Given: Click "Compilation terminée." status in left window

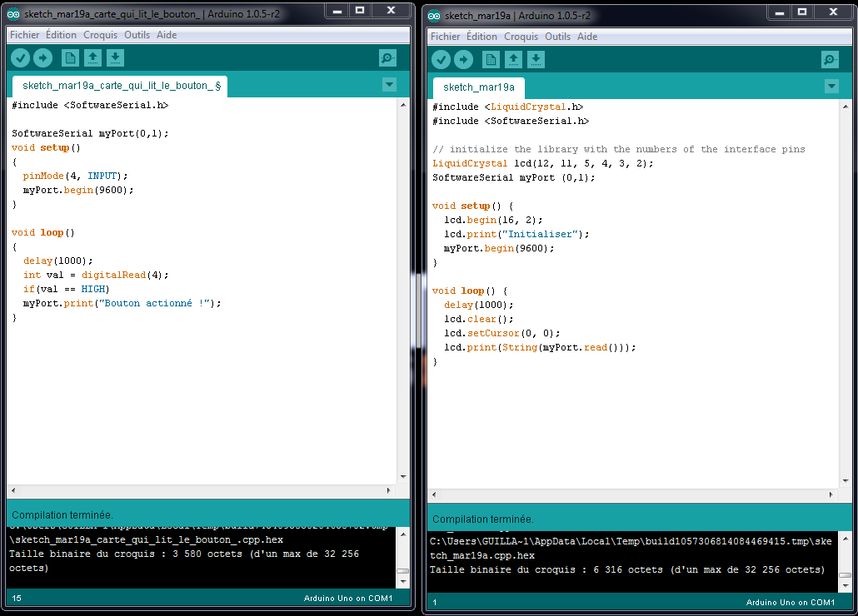Looking at the screenshot, I should (62, 515).
